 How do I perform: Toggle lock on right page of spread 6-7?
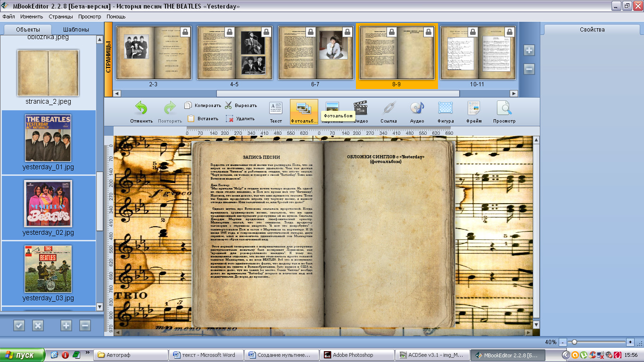[348, 32]
